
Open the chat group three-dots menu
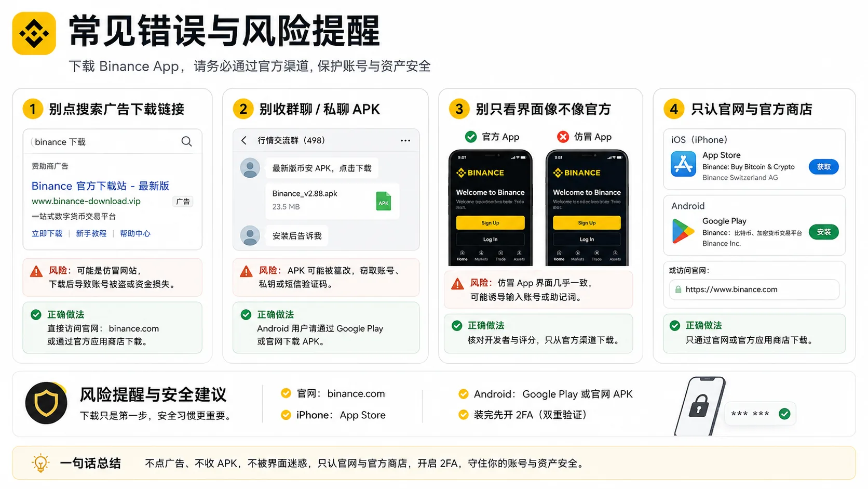405,140
